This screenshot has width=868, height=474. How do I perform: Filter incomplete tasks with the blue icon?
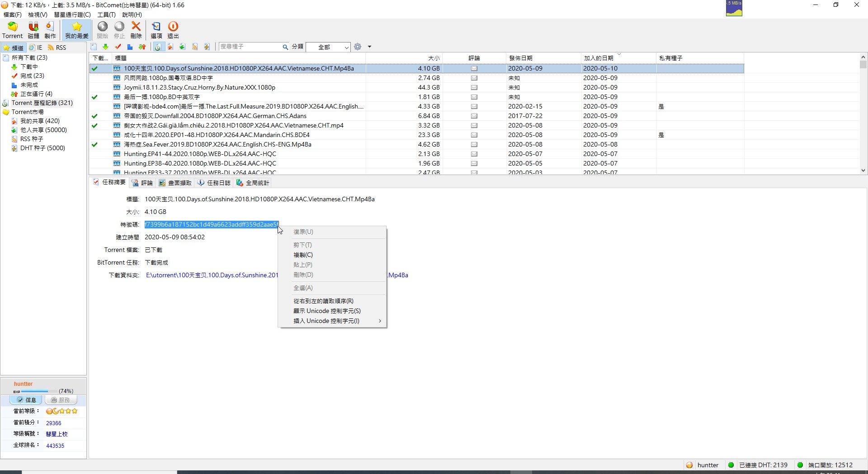coord(130,47)
